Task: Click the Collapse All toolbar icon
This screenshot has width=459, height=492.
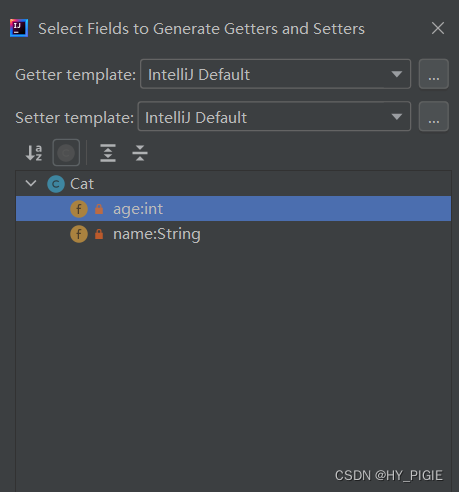Action: 140,153
